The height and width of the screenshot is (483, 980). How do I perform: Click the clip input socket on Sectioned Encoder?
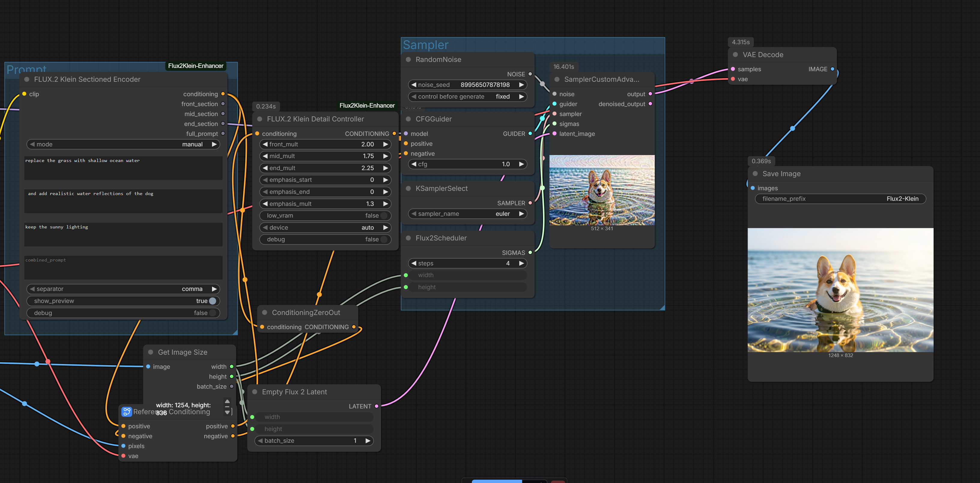pyautogui.click(x=24, y=94)
